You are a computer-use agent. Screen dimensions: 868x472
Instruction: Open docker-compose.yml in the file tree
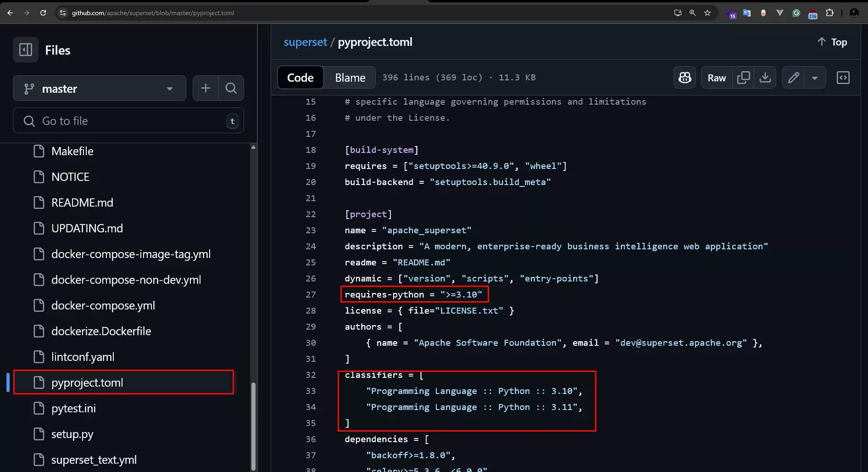point(103,305)
